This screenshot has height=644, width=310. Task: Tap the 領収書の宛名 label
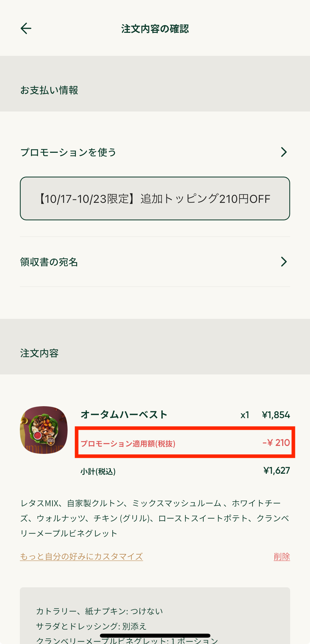click(x=49, y=262)
